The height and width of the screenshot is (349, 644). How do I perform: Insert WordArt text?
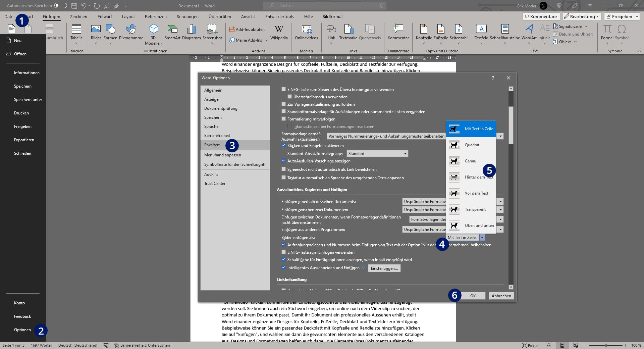[529, 34]
